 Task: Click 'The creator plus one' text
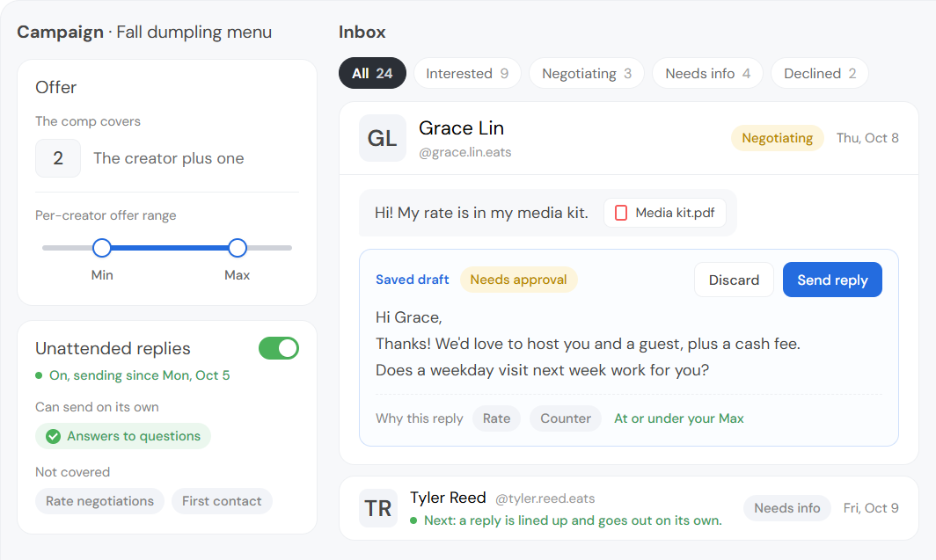pyautogui.click(x=168, y=158)
